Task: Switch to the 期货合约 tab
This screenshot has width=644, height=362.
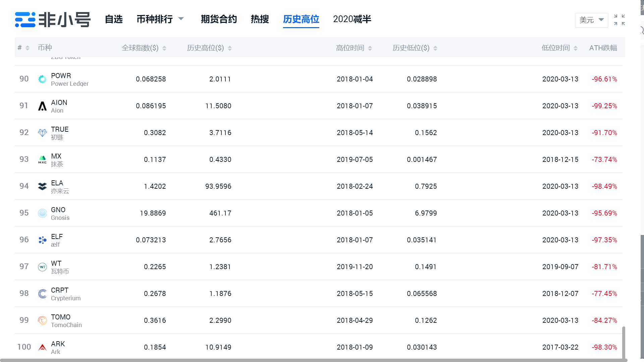Action: point(219,19)
